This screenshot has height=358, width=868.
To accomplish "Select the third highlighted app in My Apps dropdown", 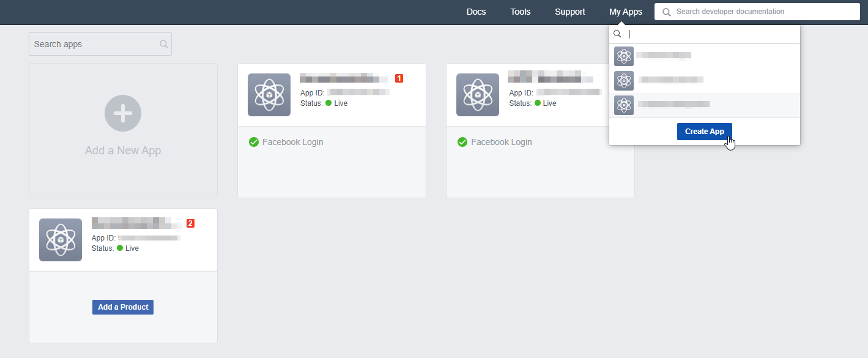I will click(x=705, y=105).
